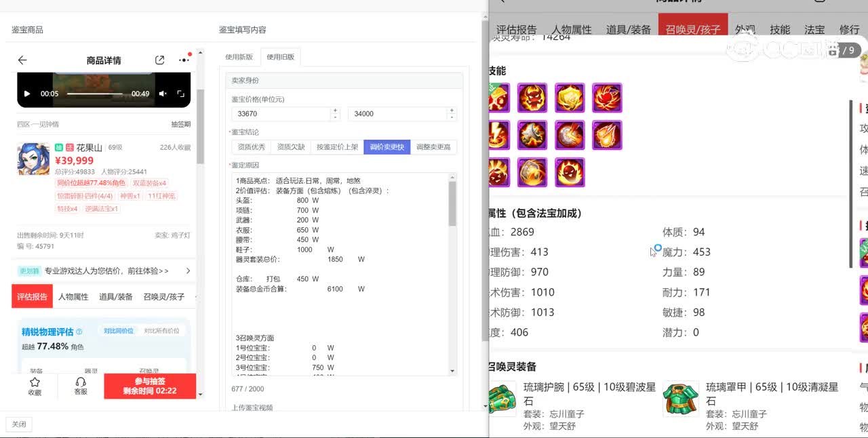Switch to left panel 人物属性 tab
Screen dimensions: 868x438
[x=73, y=296]
